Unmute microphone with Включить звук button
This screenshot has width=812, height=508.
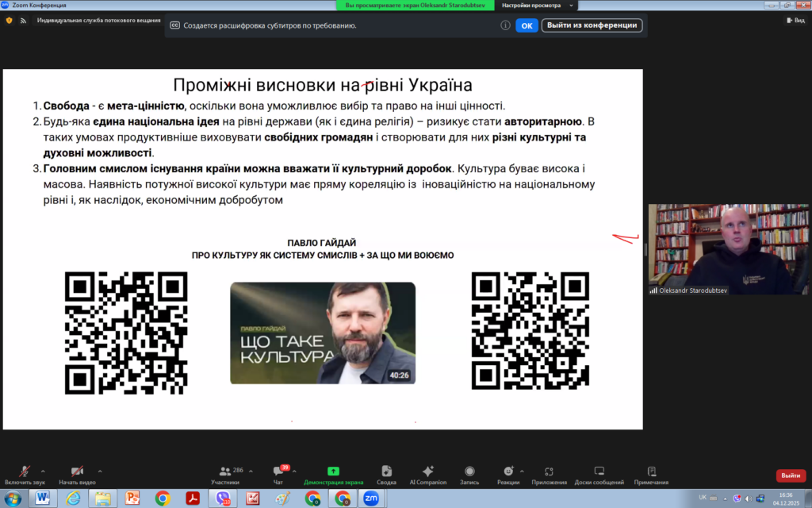point(25,473)
